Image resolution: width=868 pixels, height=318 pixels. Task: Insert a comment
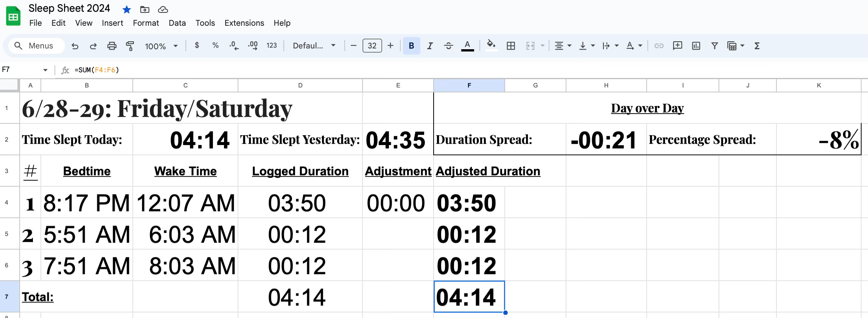(677, 46)
